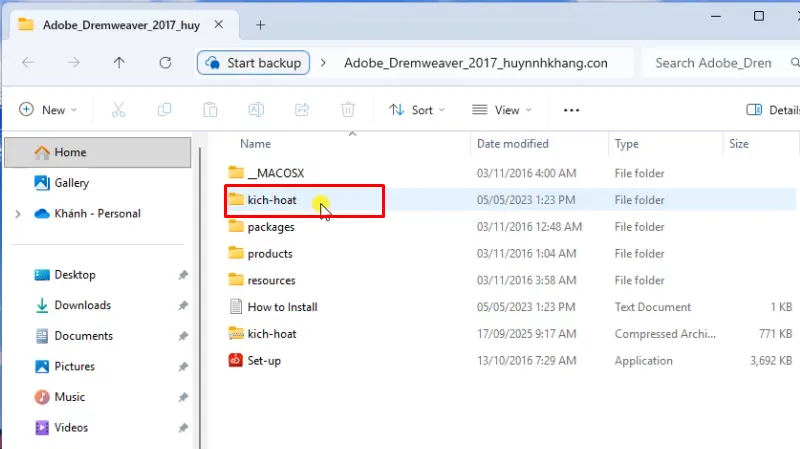This screenshot has height=449, width=800.
Task: Sort by the Date modified column header
Action: point(513,144)
